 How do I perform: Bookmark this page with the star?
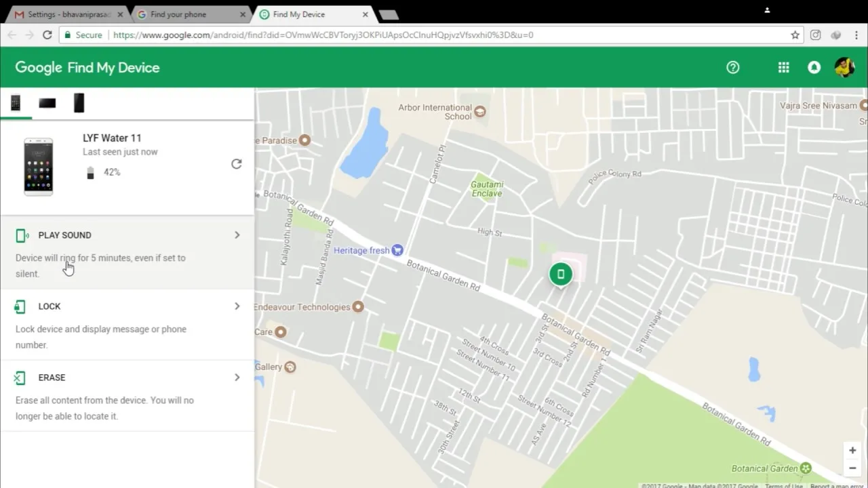[795, 35]
